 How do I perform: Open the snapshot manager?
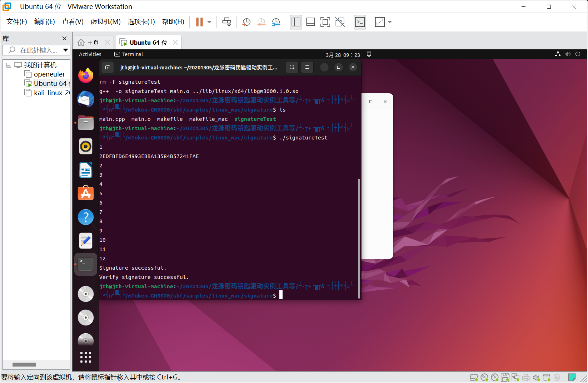(276, 22)
